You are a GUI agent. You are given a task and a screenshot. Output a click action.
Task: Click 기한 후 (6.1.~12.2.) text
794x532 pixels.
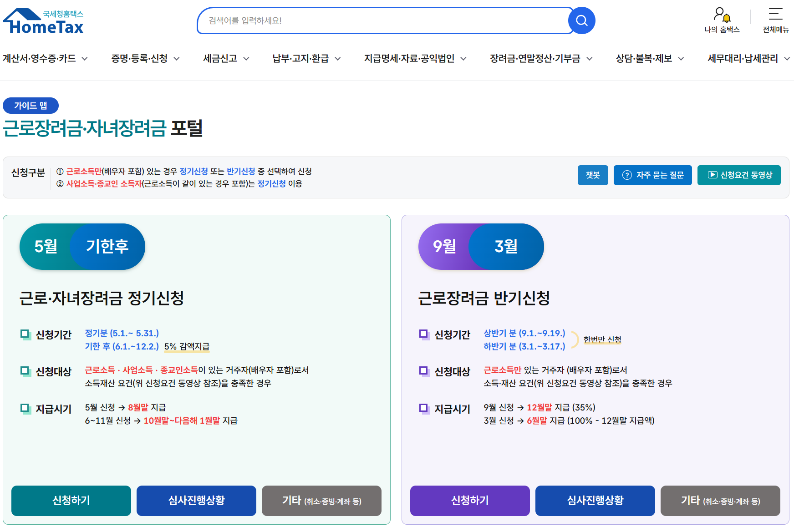122,346
